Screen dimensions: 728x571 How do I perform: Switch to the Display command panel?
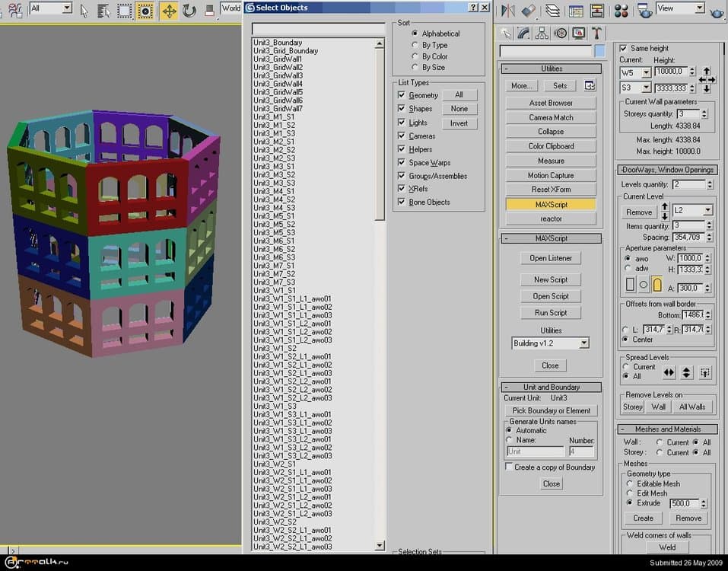pyautogui.click(x=579, y=32)
